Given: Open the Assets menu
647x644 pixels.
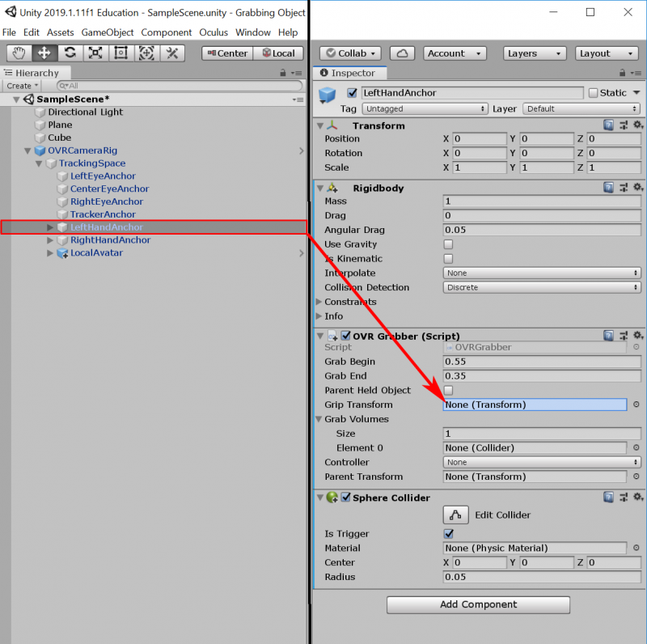Looking at the screenshot, I should [x=60, y=32].
